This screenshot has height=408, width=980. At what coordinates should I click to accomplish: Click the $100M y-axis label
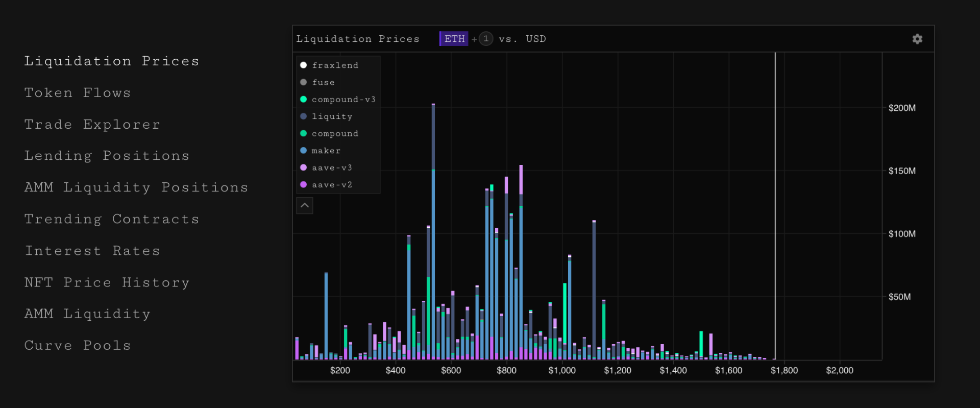tap(902, 234)
